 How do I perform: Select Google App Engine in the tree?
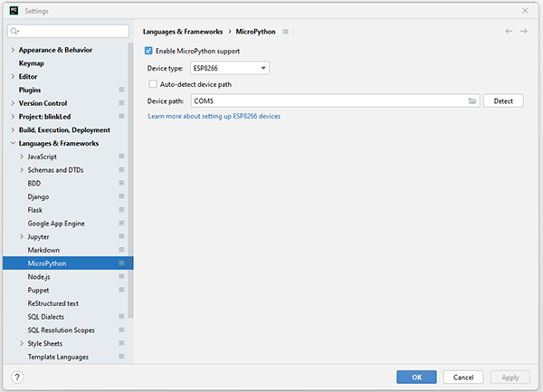tap(56, 224)
